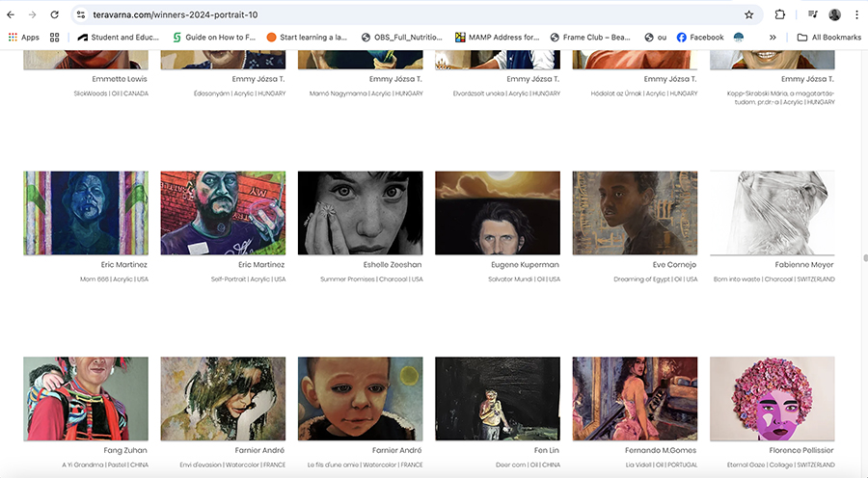Click caption 'Édesanyám | Acrylic | HUNGARY'

240,93
